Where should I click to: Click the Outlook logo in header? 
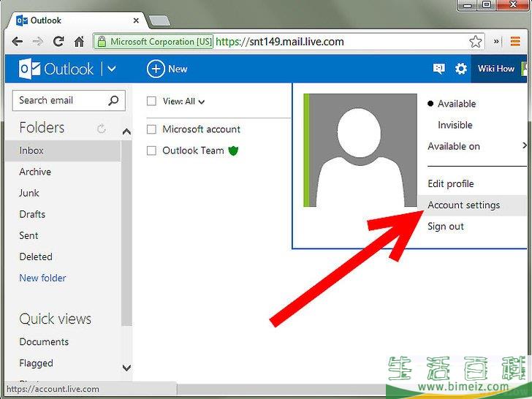56,69
